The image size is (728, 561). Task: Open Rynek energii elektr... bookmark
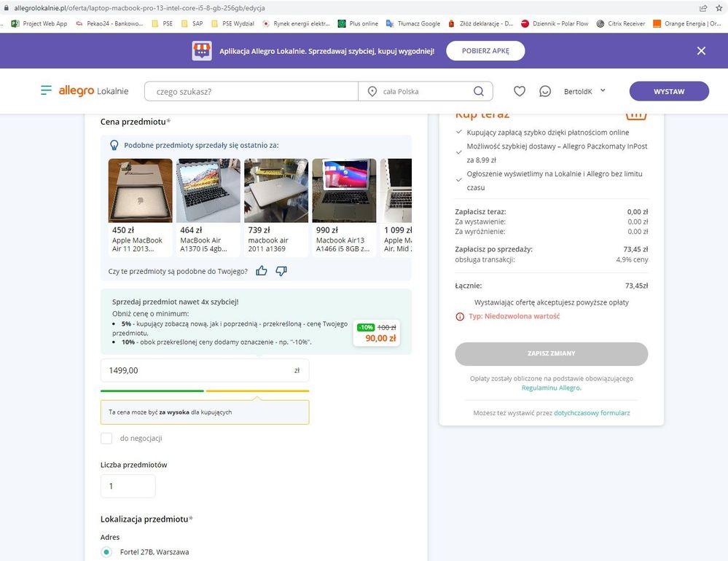[x=296, y=23]
